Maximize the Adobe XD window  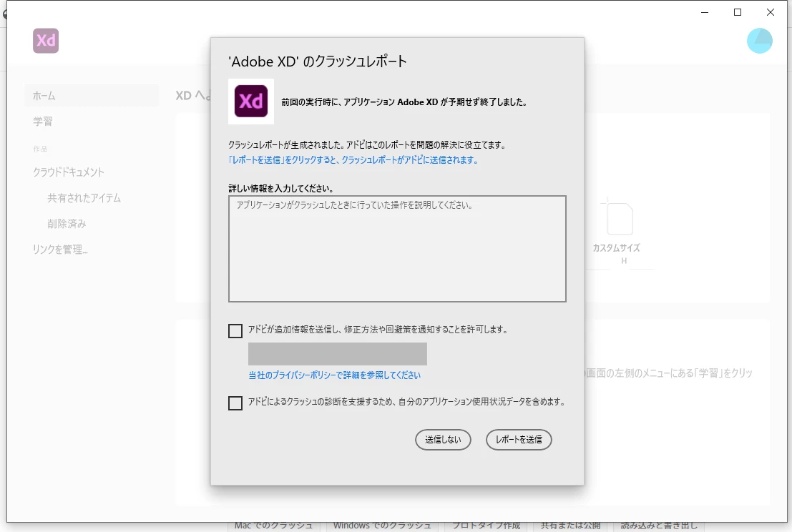point(738,12)
